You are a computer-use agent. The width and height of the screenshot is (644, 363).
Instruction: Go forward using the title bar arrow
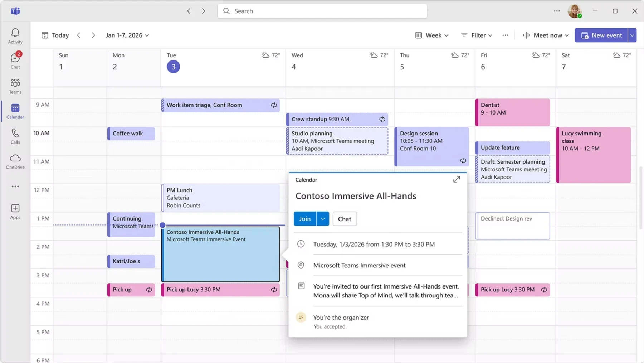click(204, 11)
